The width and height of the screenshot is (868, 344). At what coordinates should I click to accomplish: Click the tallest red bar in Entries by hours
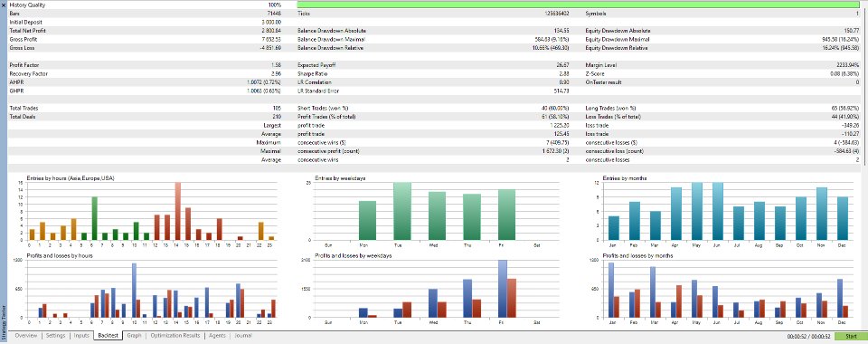click(178, 211)
